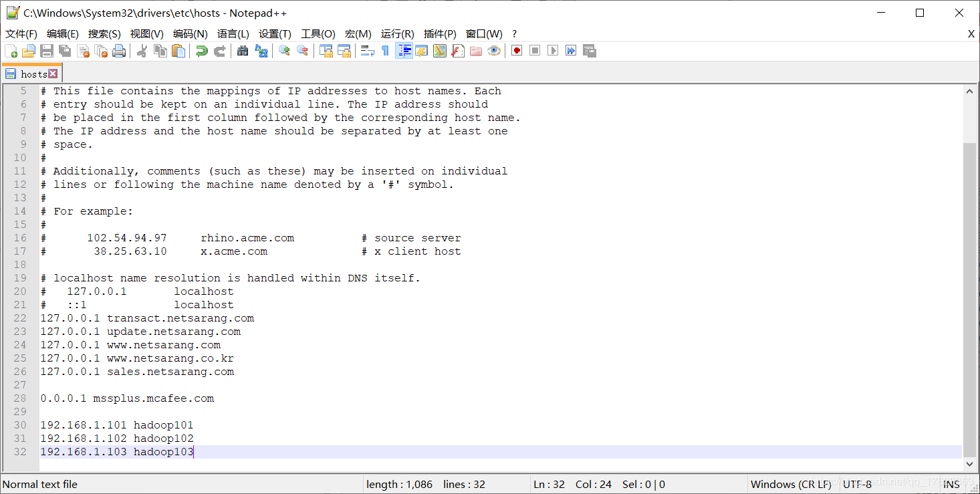Zoom in with the magnifier plus icon

pos(284,51)
